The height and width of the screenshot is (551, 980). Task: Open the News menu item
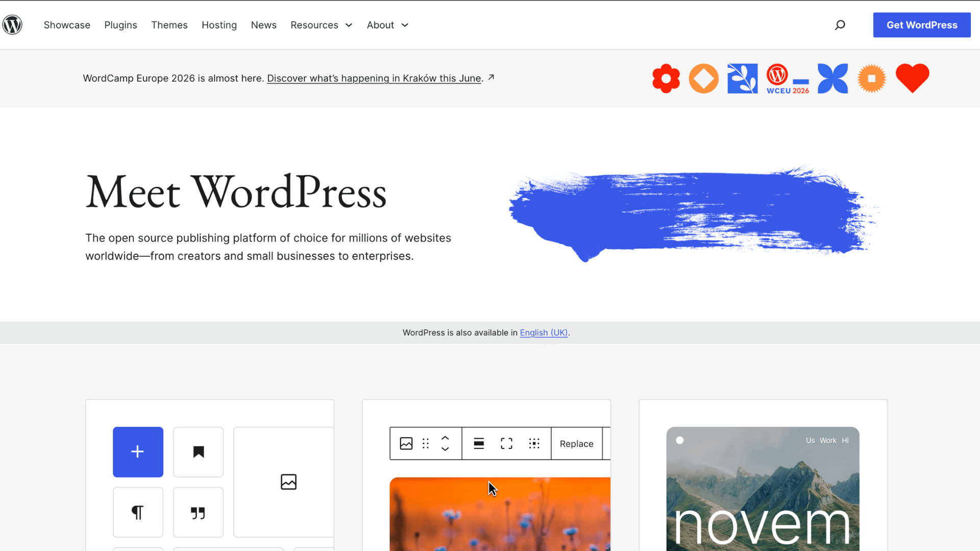(x=263, y=25)
